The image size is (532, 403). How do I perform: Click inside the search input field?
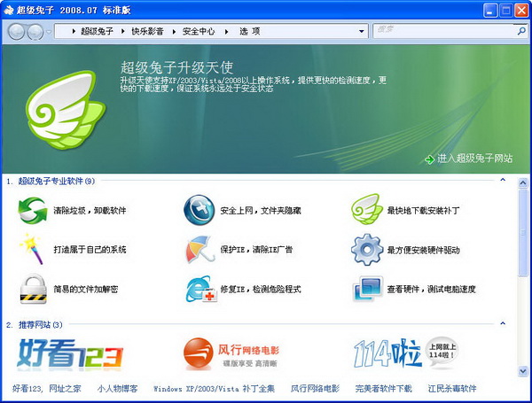pos(445,31)
